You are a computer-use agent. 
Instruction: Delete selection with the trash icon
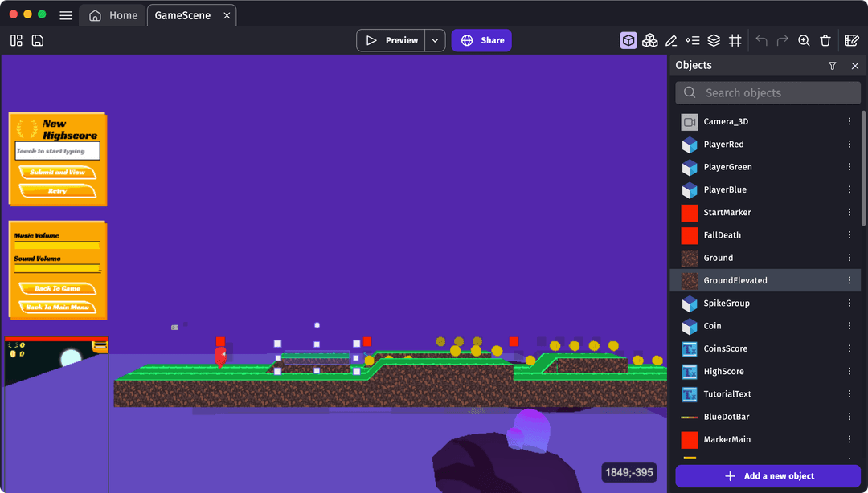point(825,39)
